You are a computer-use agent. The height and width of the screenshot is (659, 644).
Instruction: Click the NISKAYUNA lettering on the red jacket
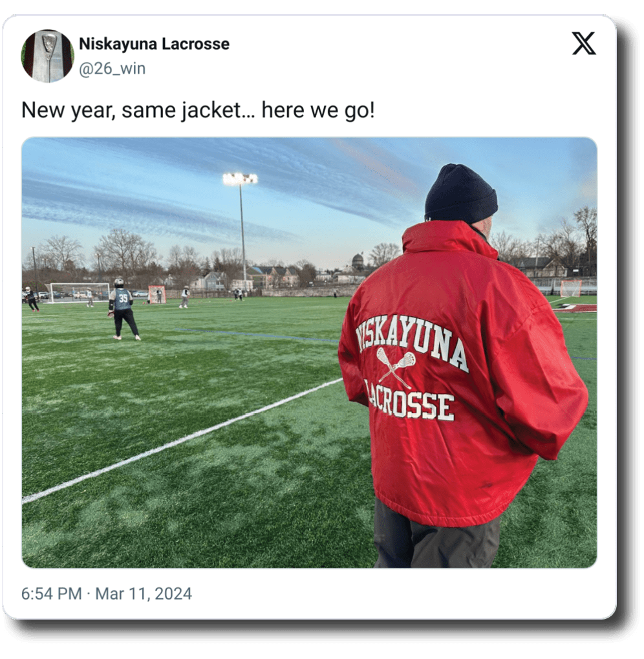(412, 343)
